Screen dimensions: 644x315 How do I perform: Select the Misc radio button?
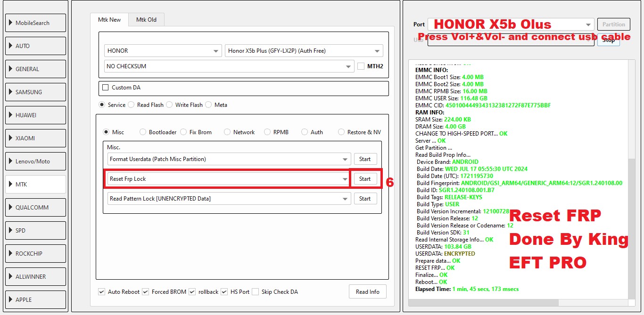tap(106, 132)
